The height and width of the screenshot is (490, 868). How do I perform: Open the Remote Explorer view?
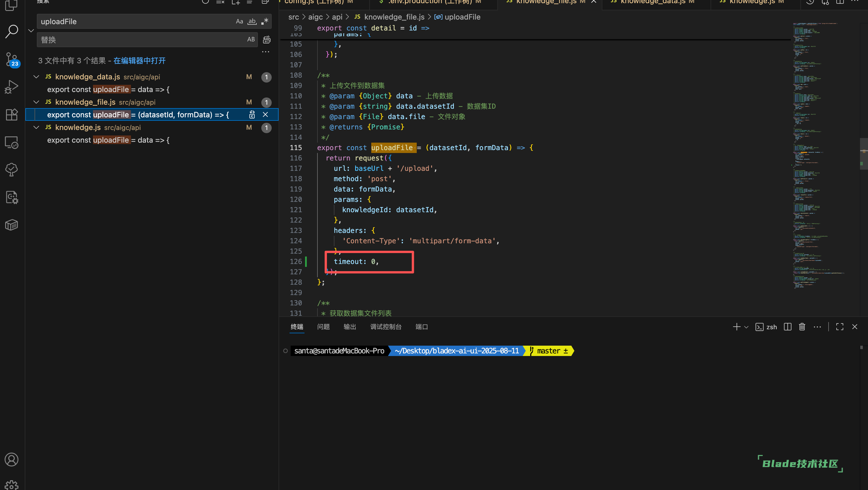click(x=12, y=142)
